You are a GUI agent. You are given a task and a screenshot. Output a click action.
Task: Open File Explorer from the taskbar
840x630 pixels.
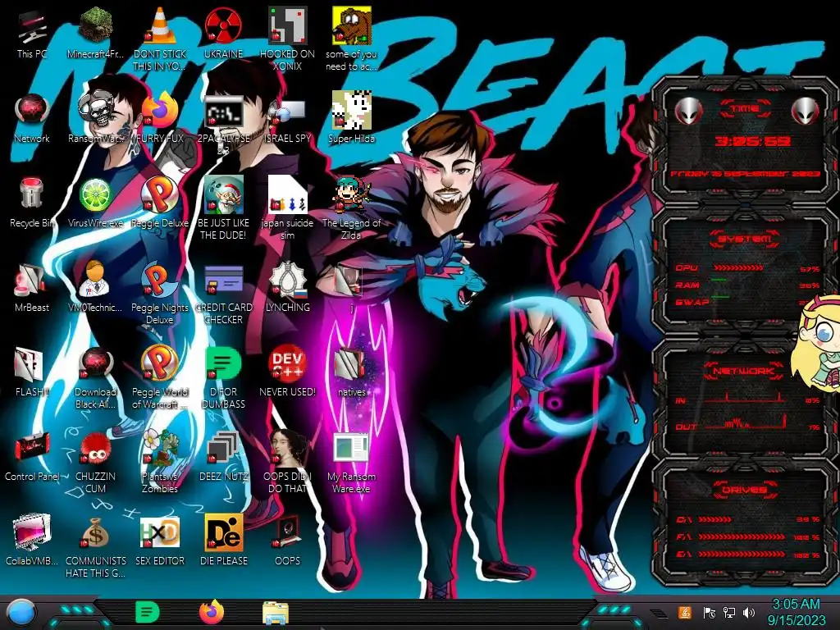[276, 613]
